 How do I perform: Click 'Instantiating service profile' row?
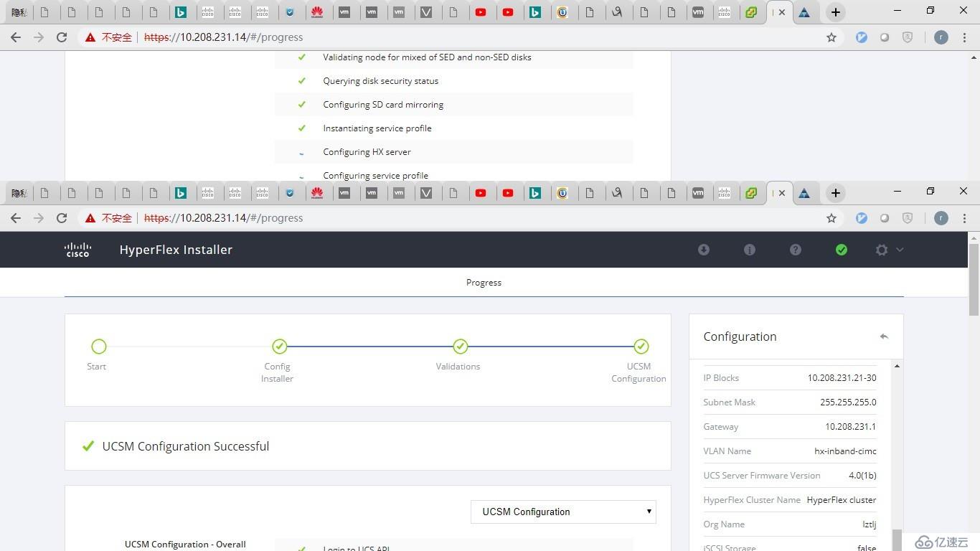point(453,128)
